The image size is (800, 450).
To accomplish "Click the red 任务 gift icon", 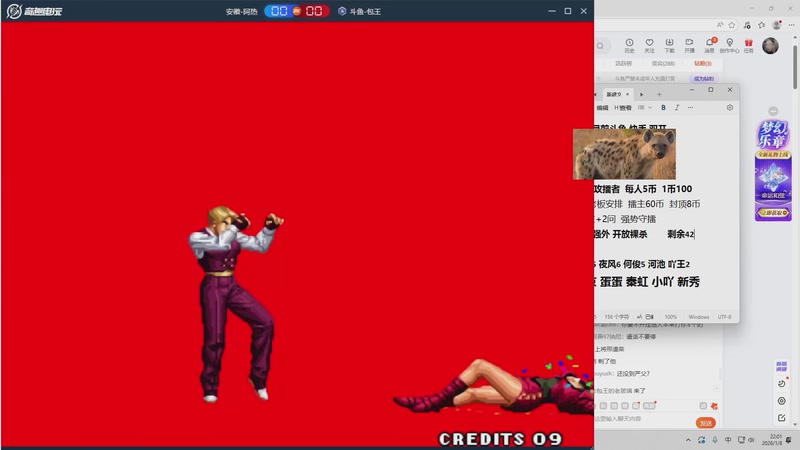I will 748,45.
